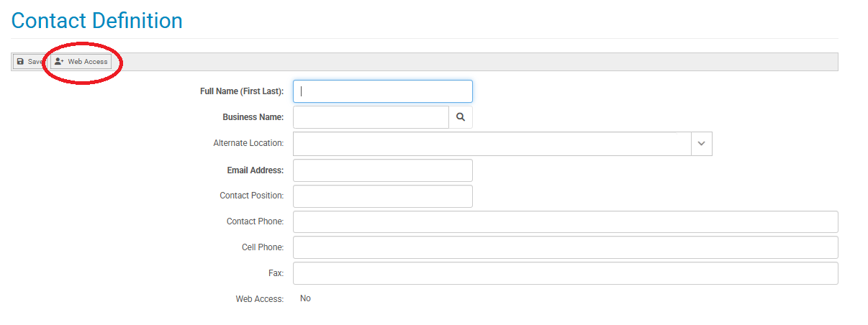The image size is (868, 325).
Task: Click the Alternate Location label
Action: coord(248,143)
